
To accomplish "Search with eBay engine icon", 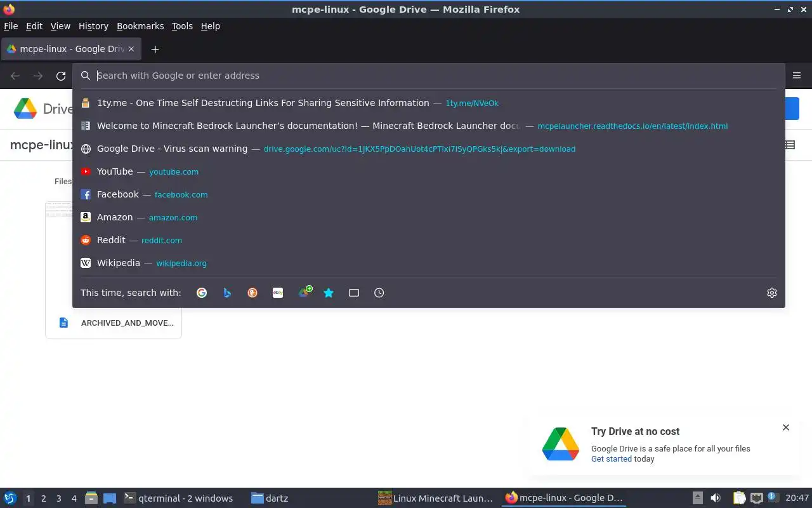I will coord(278,293).
